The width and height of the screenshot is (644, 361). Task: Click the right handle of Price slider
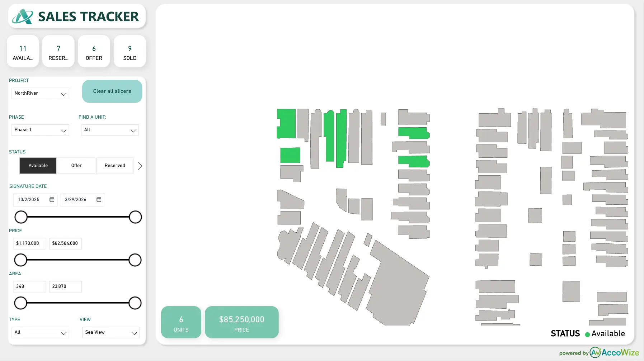135,260
